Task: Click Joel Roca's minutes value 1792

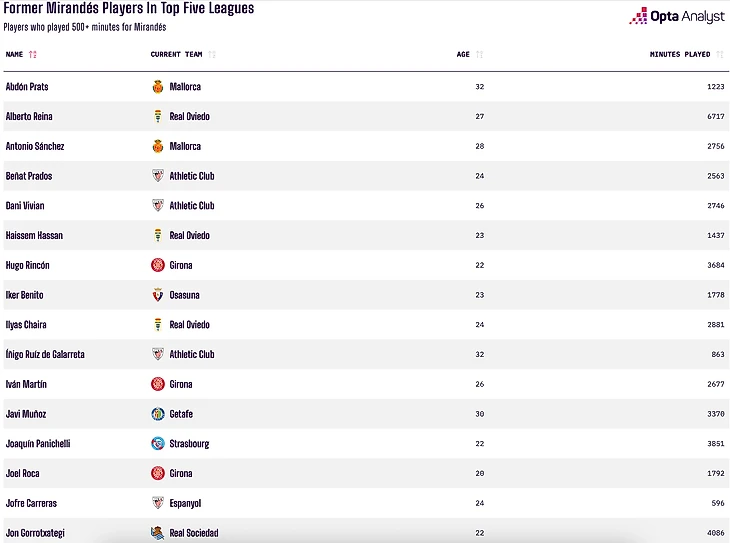Action: click(x=716, y=474)
